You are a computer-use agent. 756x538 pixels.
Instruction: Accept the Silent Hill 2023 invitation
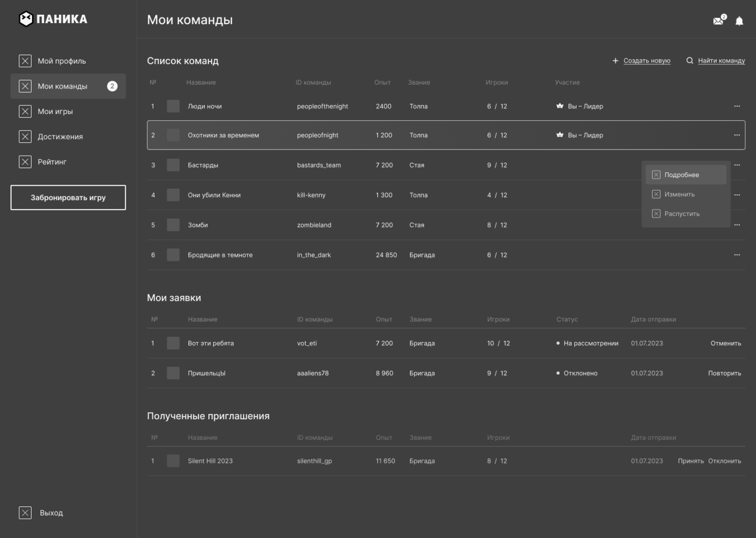(x=691, y=461)
